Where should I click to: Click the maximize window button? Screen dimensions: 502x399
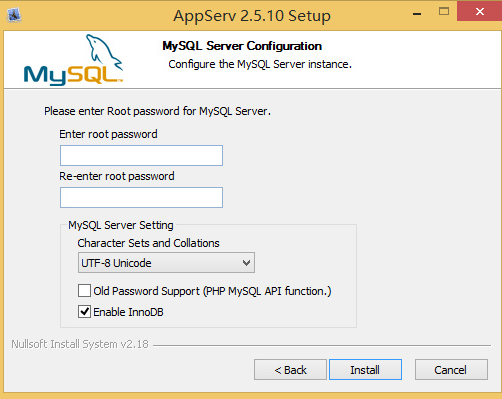tap(444, 12)
